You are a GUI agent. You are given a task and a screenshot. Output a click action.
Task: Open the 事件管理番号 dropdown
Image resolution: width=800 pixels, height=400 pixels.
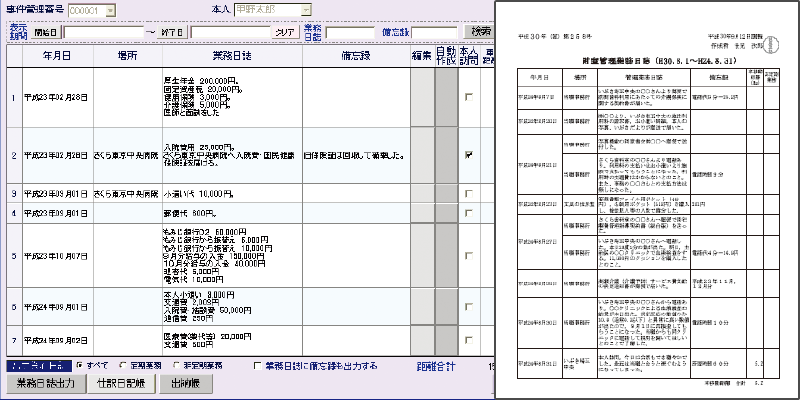(x=109, y=9)
